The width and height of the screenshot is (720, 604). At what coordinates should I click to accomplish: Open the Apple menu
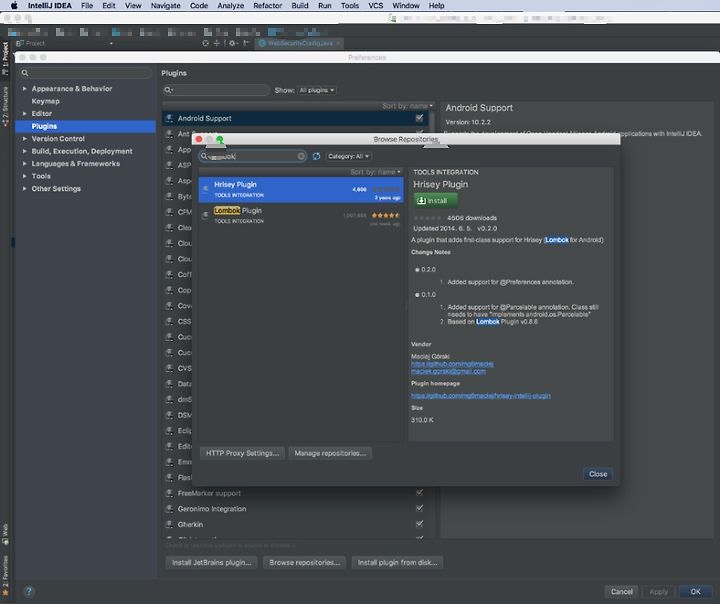(x=14, y=6)
